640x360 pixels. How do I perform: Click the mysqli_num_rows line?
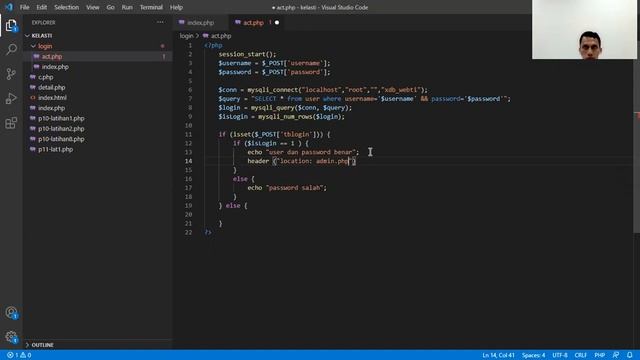click(281, 116)
